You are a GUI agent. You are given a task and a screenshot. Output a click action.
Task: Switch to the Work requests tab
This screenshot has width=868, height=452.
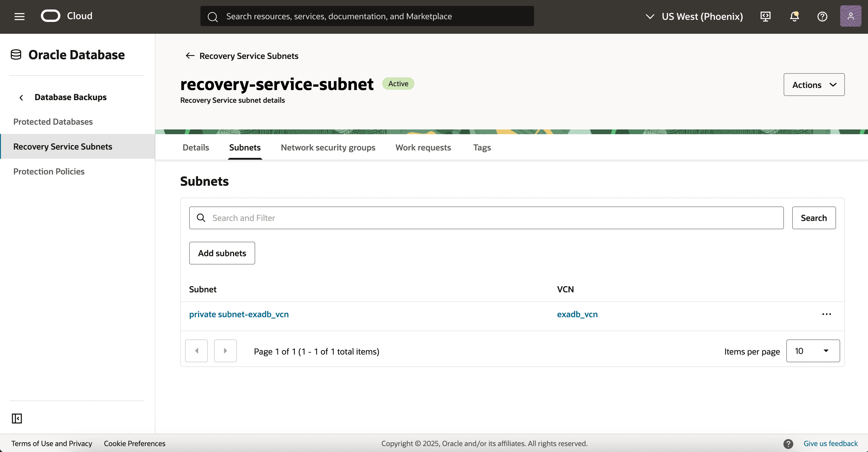[423, 147]
